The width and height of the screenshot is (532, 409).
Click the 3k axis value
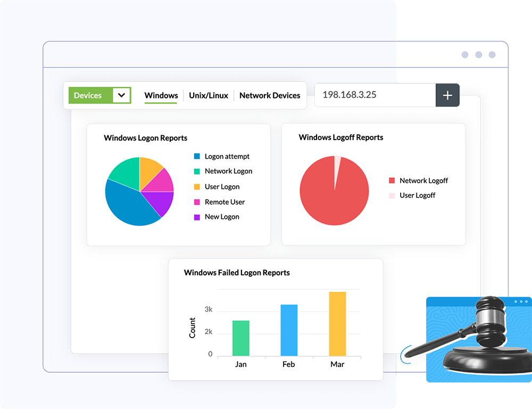pyautogui.click(x=209, y=309)
